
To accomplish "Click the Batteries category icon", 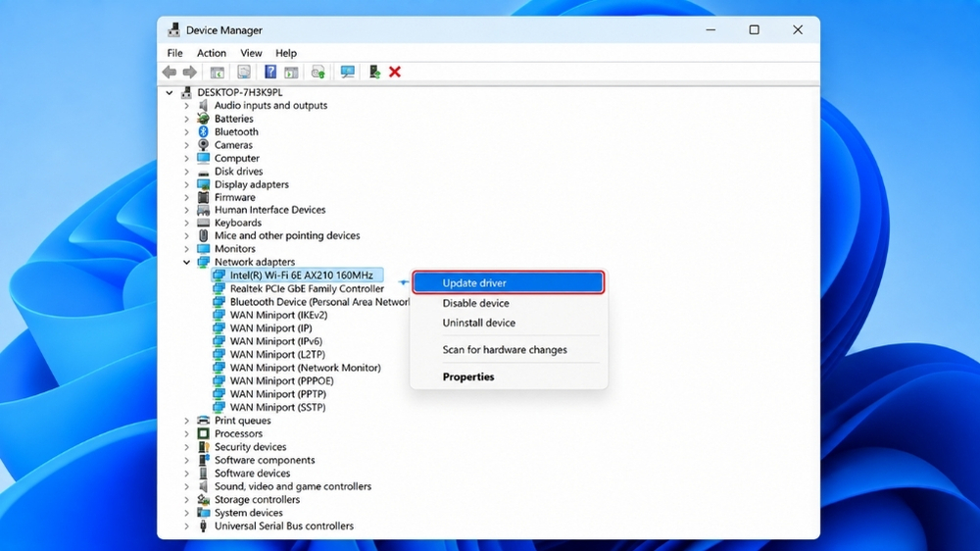I will point(203,119).
